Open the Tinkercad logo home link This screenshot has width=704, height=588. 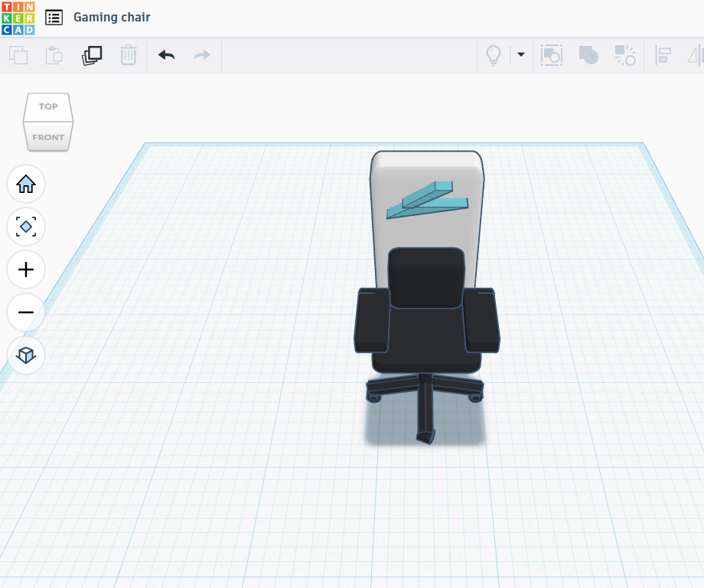click(18, 18)
